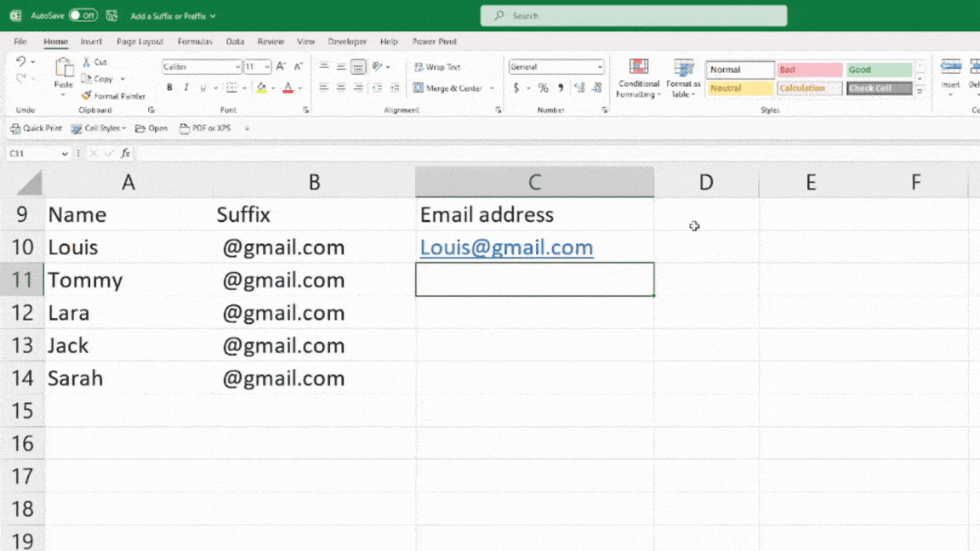Viewport: 980px width, 551px height.
Task: Toggle bold formatting
Action: click(x=168, y=88)
